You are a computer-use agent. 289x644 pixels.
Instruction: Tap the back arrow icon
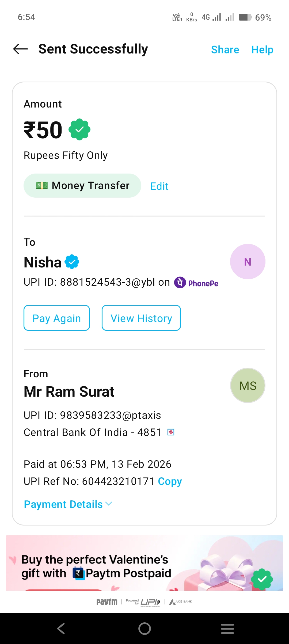21,49
